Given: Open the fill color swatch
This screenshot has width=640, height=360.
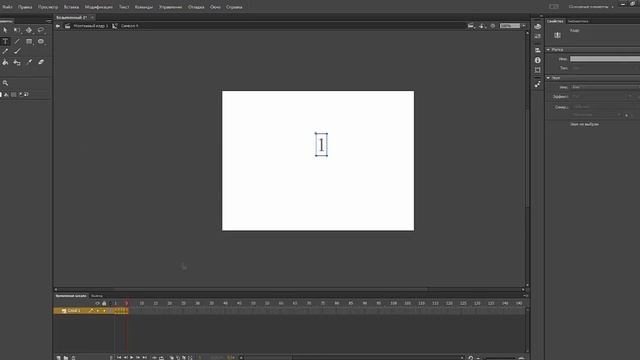Looking at the screenshot, I should tap(13, 94).
